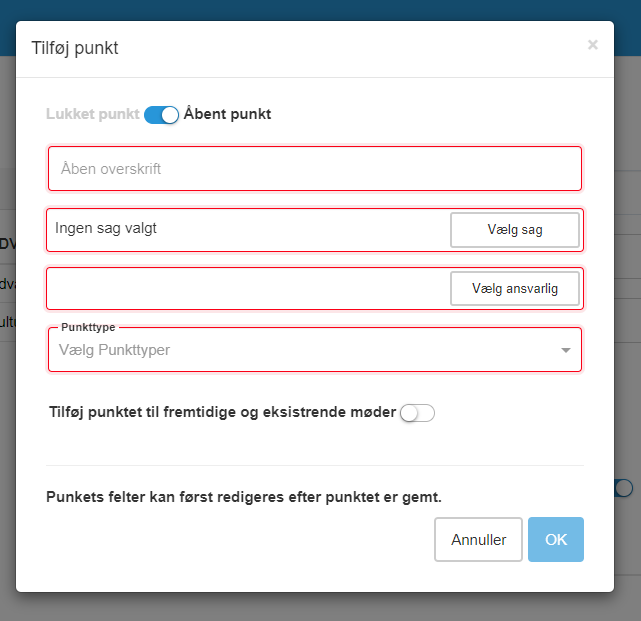This screenshot has width=641, height=621.
Task: Cancel with the Annuller button
Action: [478, 540]
